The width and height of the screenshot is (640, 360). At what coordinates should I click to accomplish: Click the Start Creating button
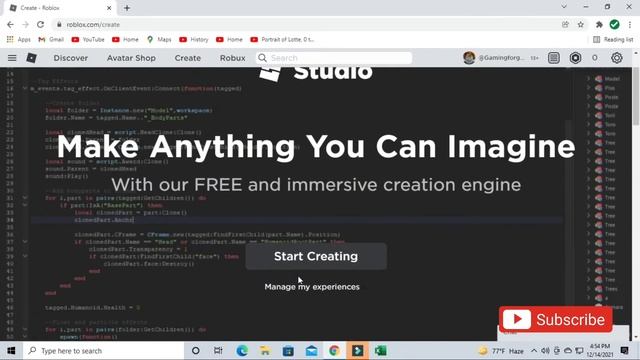316,256
